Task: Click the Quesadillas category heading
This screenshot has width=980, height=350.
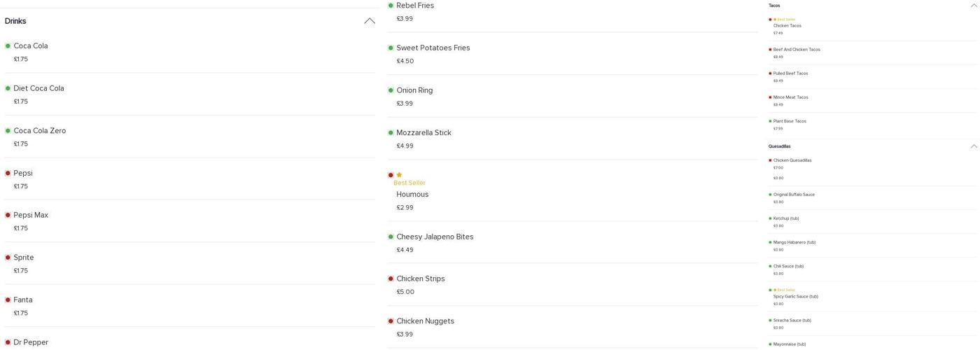Action: (x=779, y=146)
